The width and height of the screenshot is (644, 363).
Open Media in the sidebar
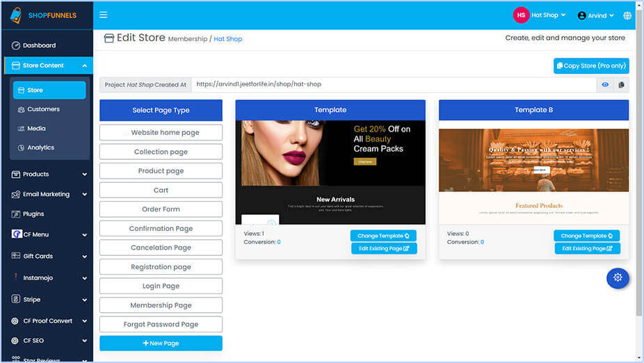[36, 129]
